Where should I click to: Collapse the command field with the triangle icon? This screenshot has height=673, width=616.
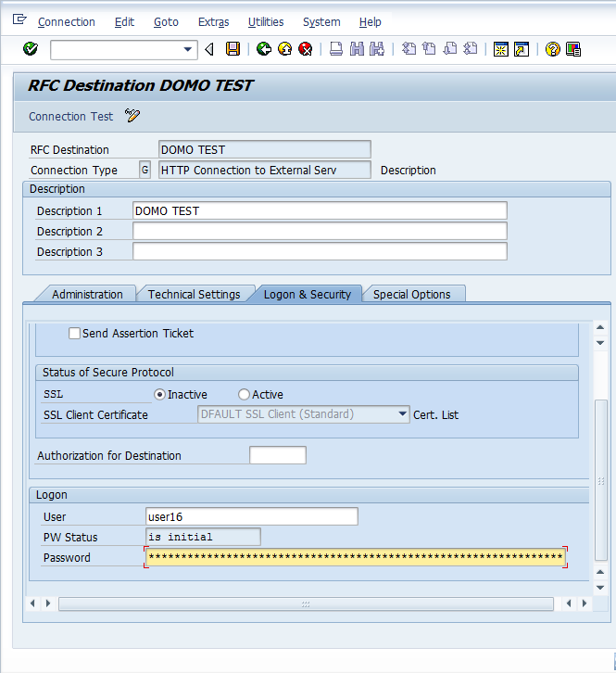(209, 49)
